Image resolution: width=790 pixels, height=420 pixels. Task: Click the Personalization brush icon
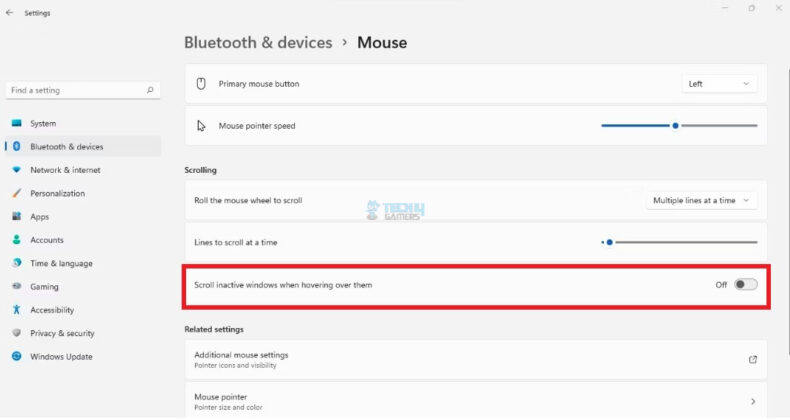tap(17, 193)
